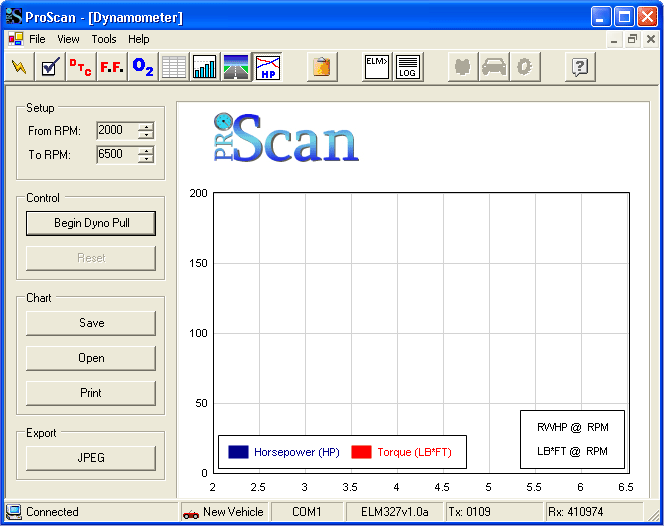Screen dimensions: 664x526
Task: Click the To RPM input field
Action: [117, 155]
